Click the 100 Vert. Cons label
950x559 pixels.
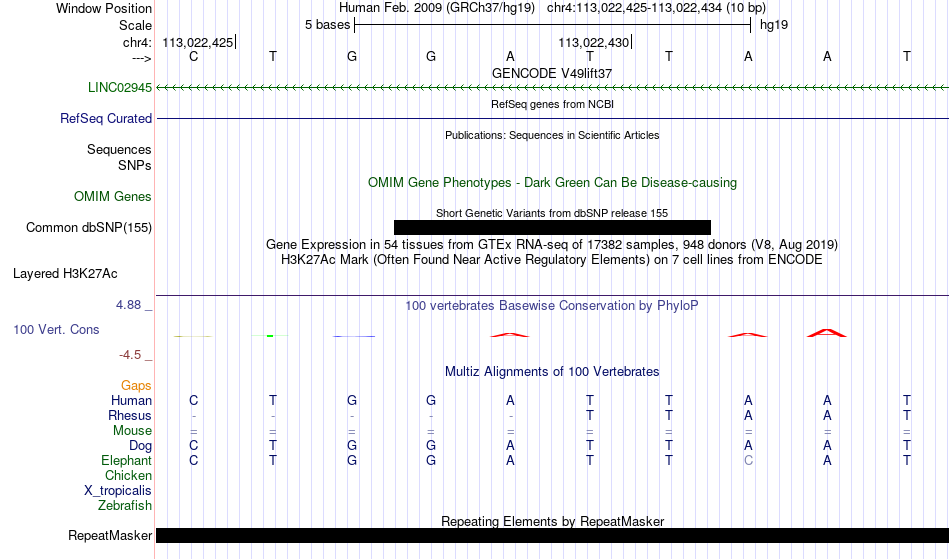click(x=56, y=329)
